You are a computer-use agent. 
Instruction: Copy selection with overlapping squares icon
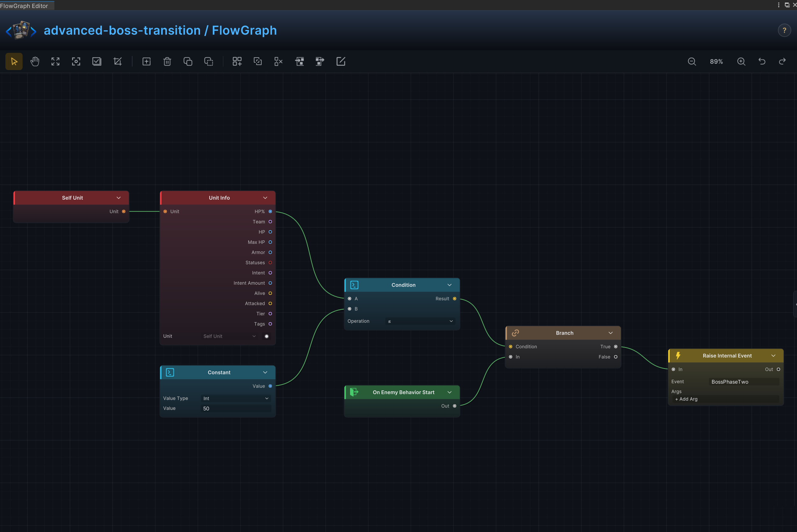(x=188, y=61)
